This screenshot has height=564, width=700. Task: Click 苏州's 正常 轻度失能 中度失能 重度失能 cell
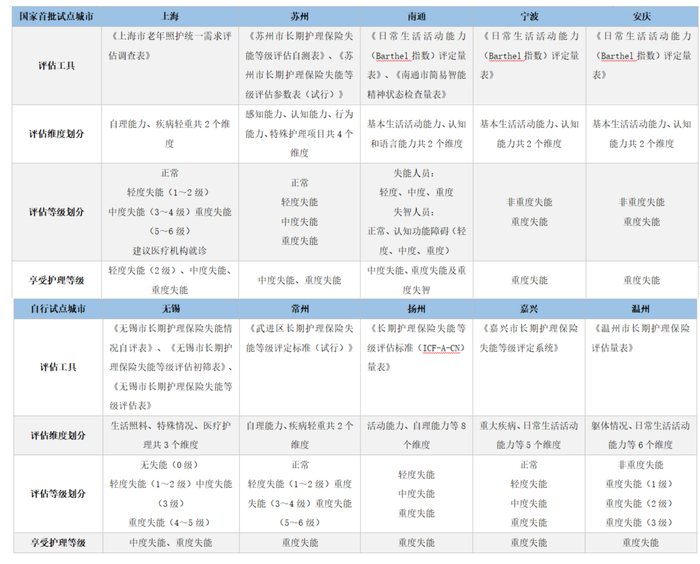tap(300, 212)
